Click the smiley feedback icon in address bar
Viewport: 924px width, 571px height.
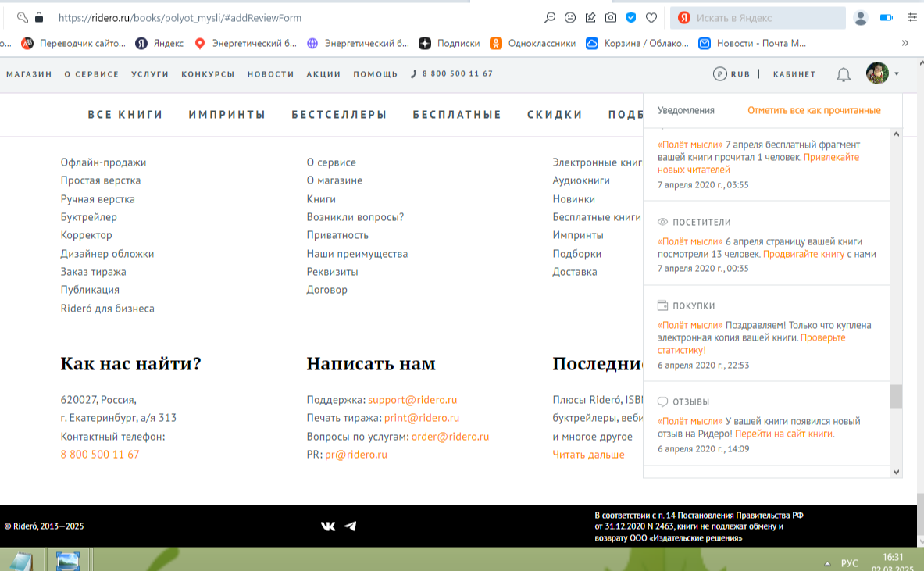pyautogui.click(x=570, y=18)
